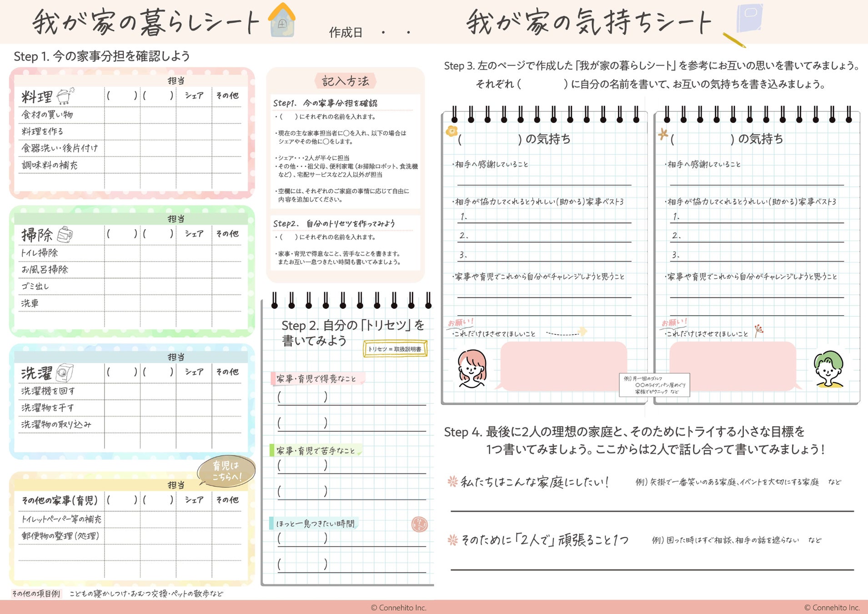
Task: Select the トイレ掃除 row label
Action: (40, 253)
